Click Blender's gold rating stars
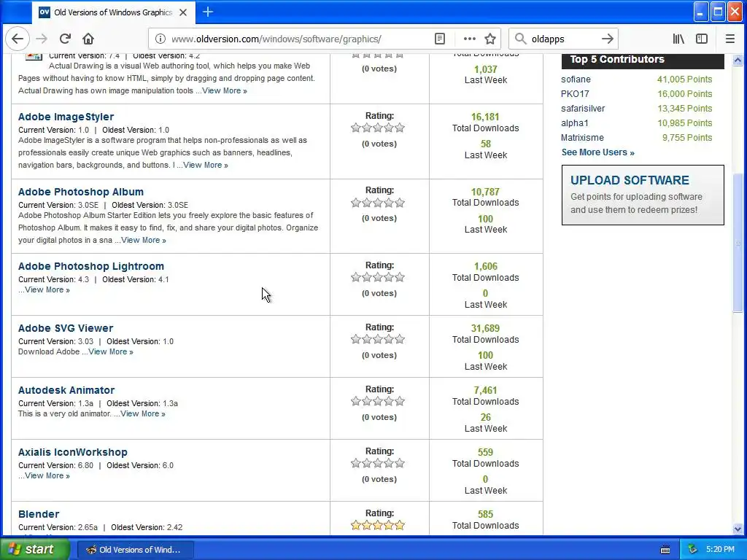 378,525
